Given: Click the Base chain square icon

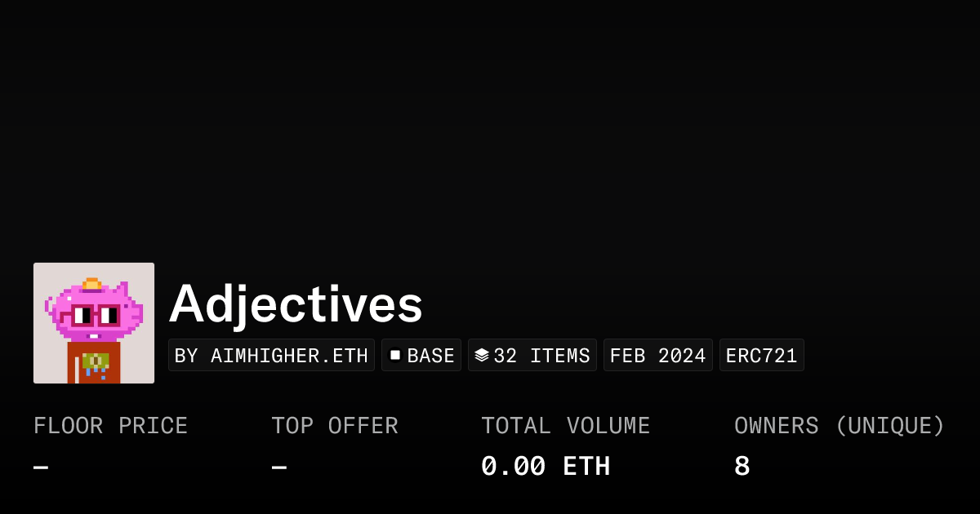Looking at the screenshot, I should 395,355.
